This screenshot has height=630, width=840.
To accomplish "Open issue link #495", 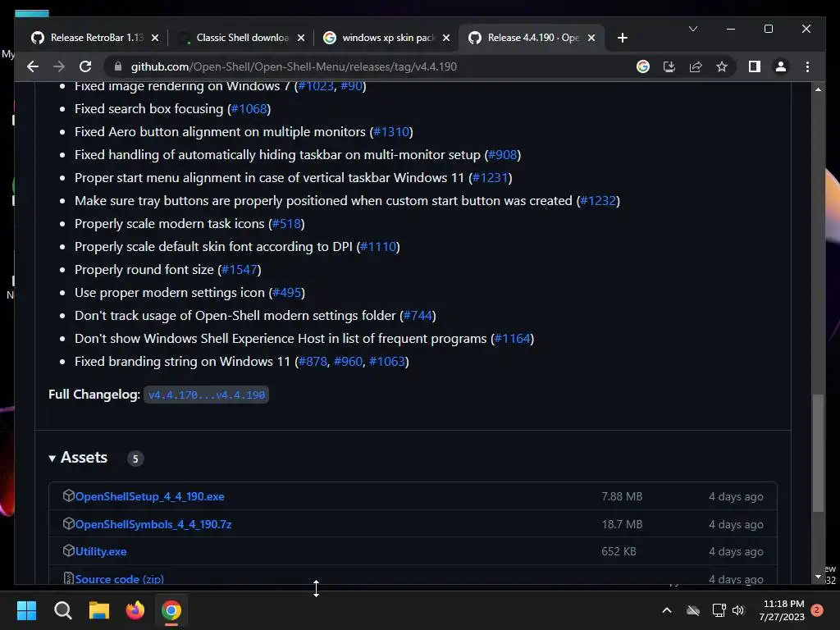I will click(286, 293).
